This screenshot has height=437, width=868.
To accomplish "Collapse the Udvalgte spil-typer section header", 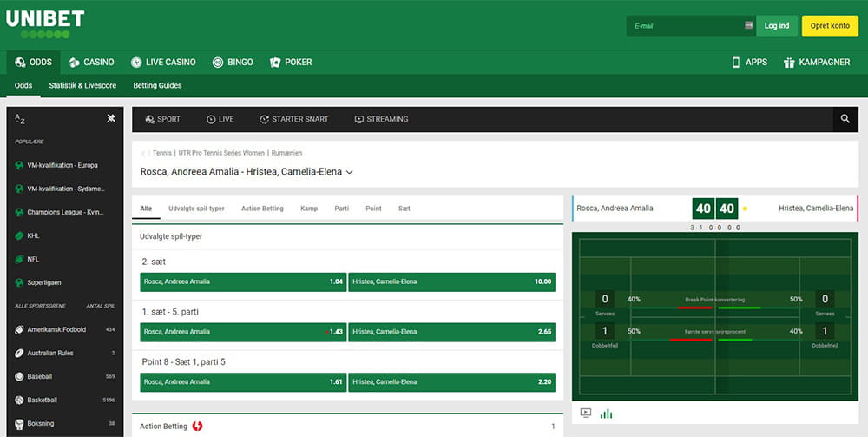I will pyautogui.click(x=348, y=236).
